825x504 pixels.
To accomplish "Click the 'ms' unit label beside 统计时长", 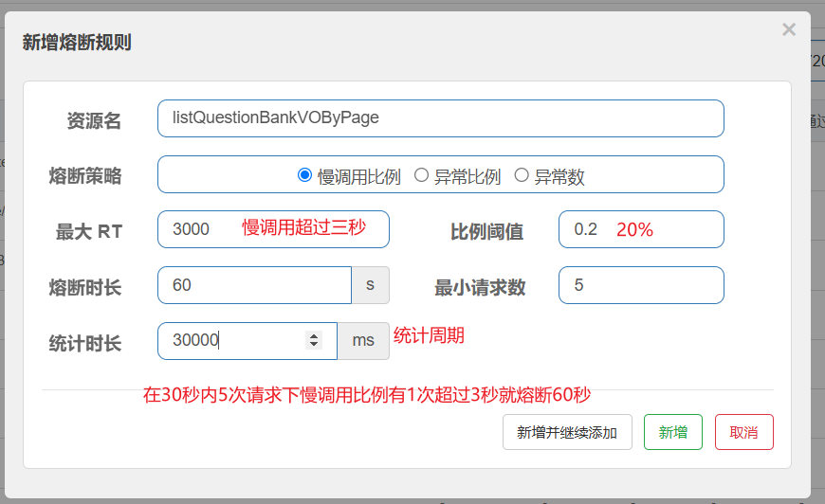I will [363, 340].
